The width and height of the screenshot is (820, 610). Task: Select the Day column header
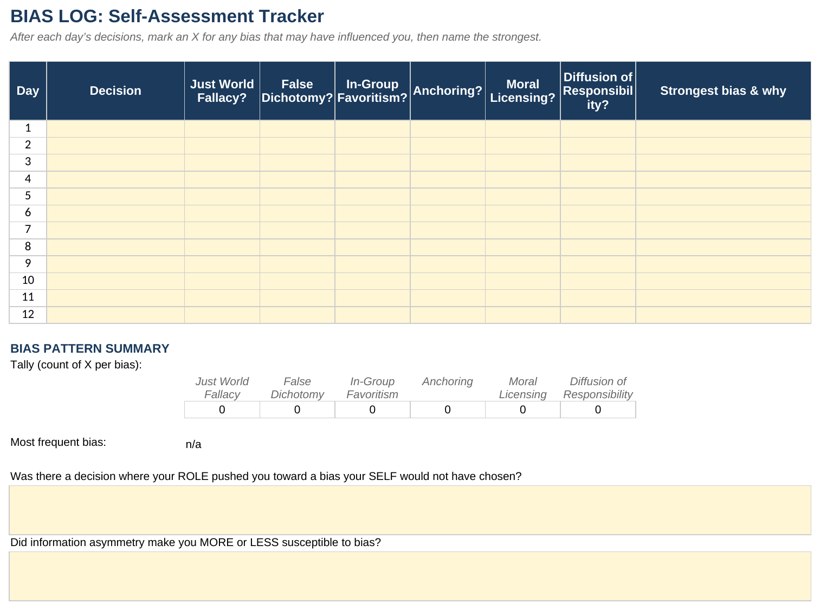pyautogui.click(x=28, y=91)
